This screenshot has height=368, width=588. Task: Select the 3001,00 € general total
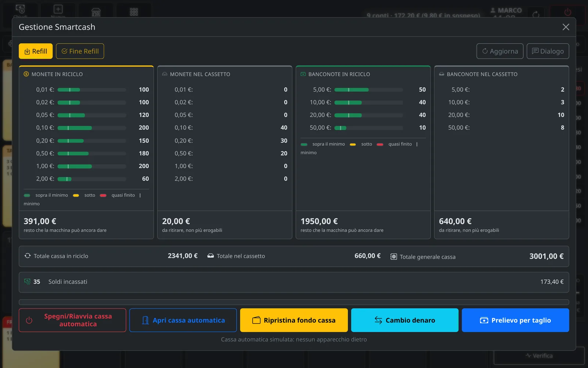click(x=546, y=256)
